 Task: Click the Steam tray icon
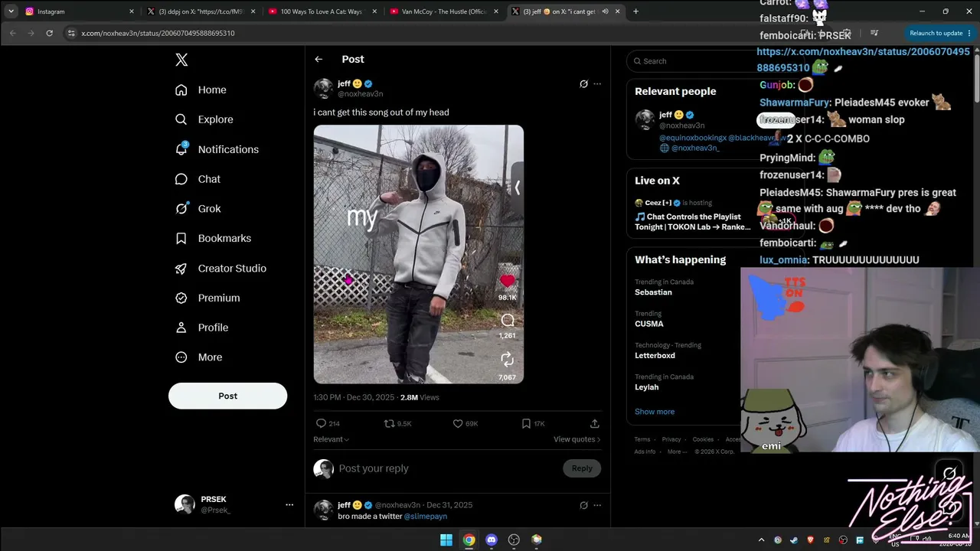pyautogui.click(x=794, y=540)
